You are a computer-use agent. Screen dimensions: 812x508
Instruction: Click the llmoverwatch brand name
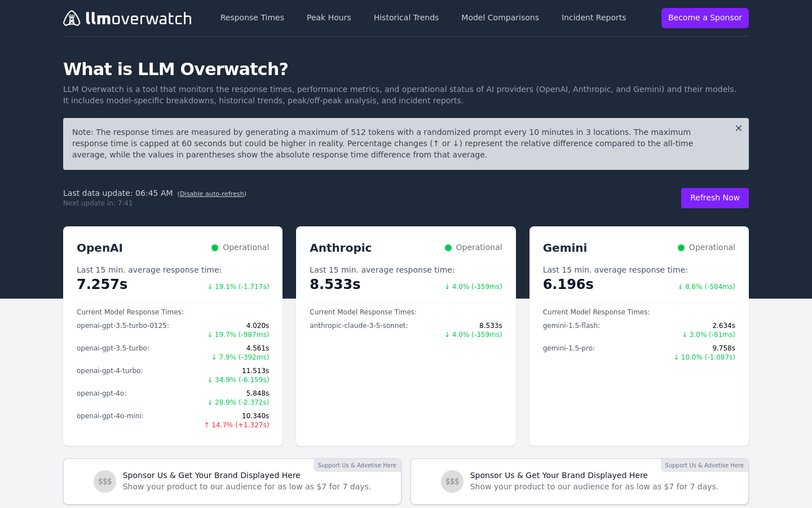pyautogui.click(x=139, y=19)
